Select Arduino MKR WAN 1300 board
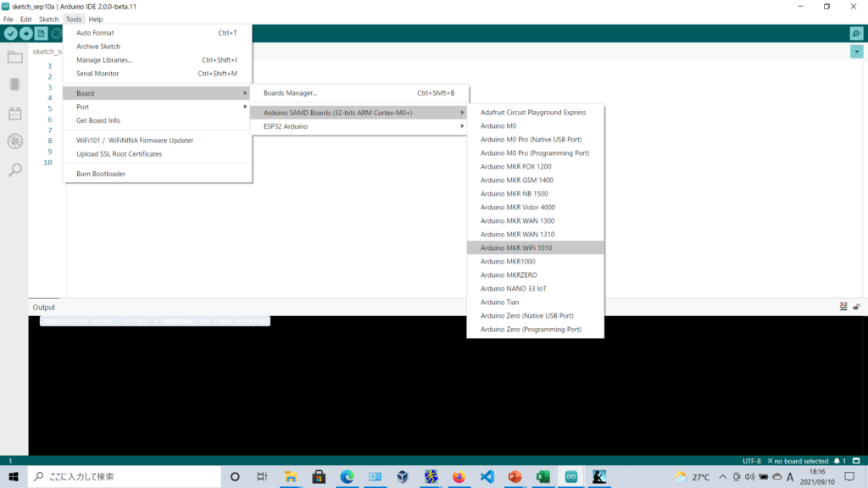Image resolution: width=868 pixels, height=488 pixels. pyautogui.click(x=536, y=221)
